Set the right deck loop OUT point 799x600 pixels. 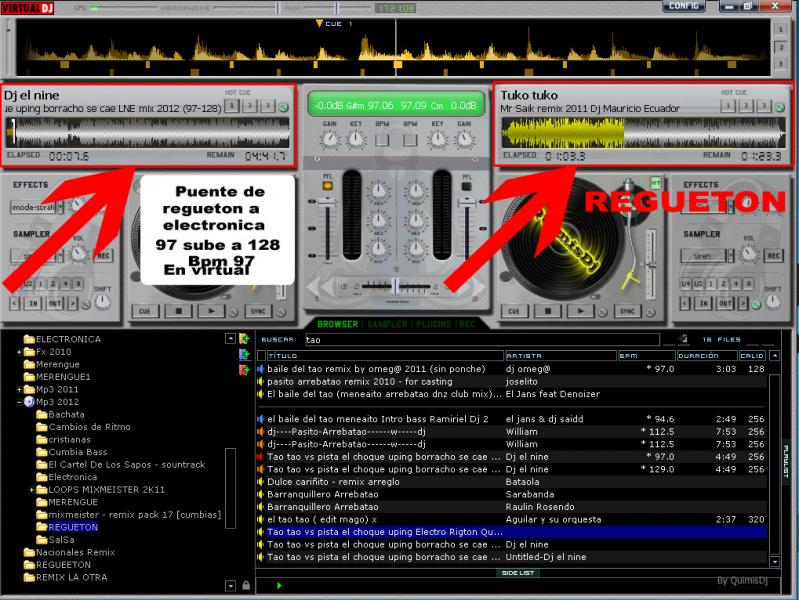(x=725, y=303)
